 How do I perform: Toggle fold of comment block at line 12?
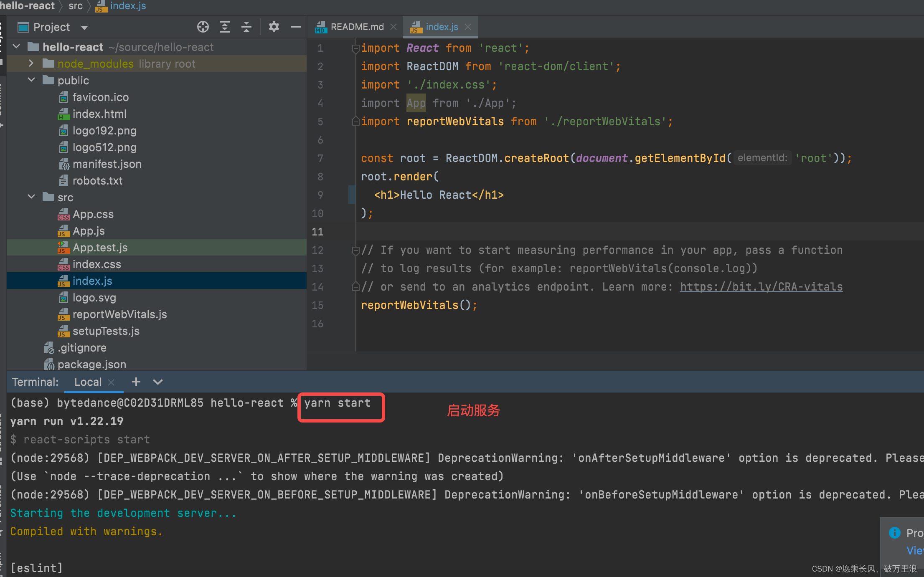point(355,251)
